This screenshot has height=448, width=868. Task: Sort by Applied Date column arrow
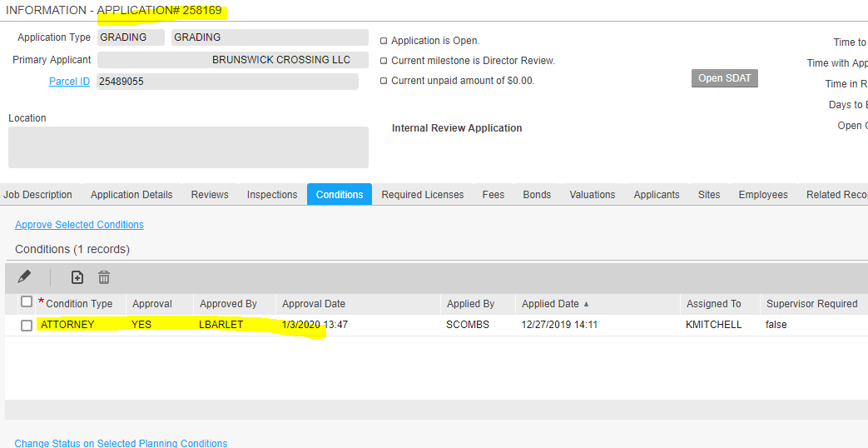pyautogui.click(x=586, y=304)
